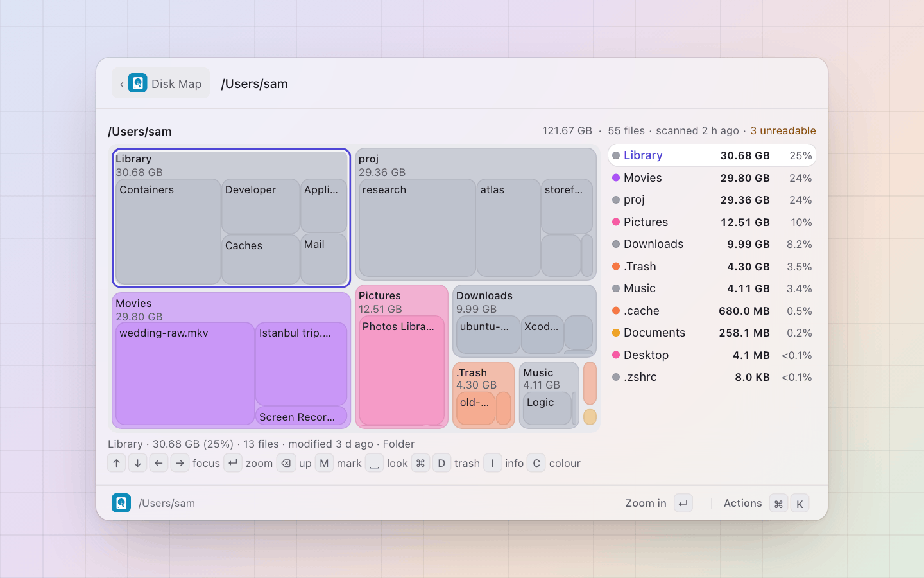Click the Istanbul trip block in Movies

[301, 364]
